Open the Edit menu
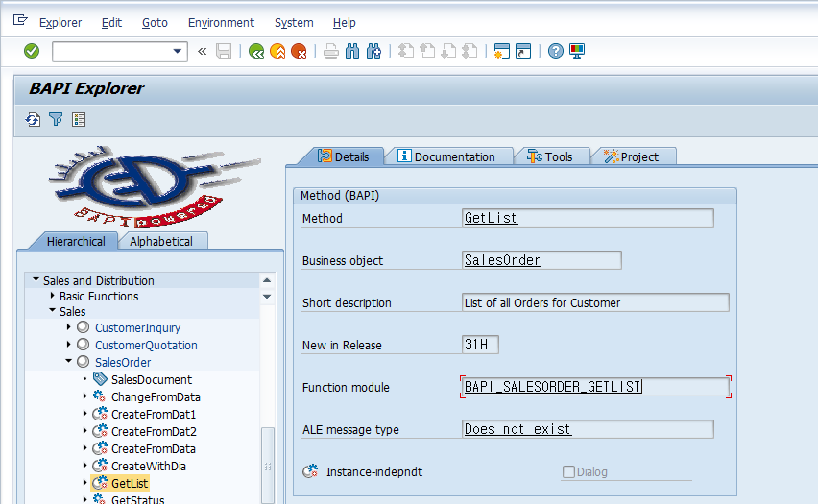This screenshot has width=818, height=504. (111, 23)
